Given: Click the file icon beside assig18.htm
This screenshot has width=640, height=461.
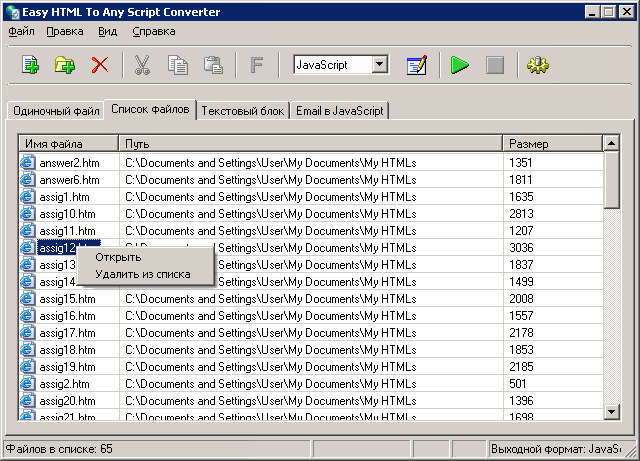Looking at the screenshot, I should [x=27, y=350].
